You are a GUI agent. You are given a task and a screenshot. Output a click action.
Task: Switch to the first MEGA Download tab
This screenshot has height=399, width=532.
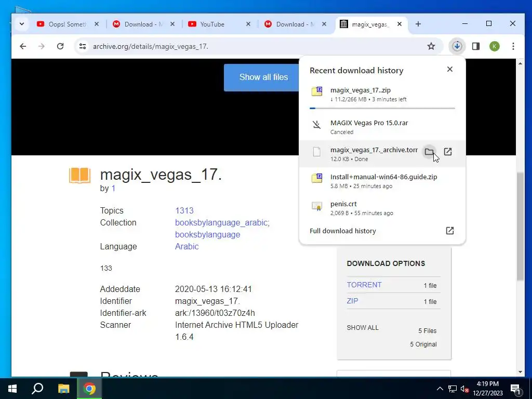143,24
